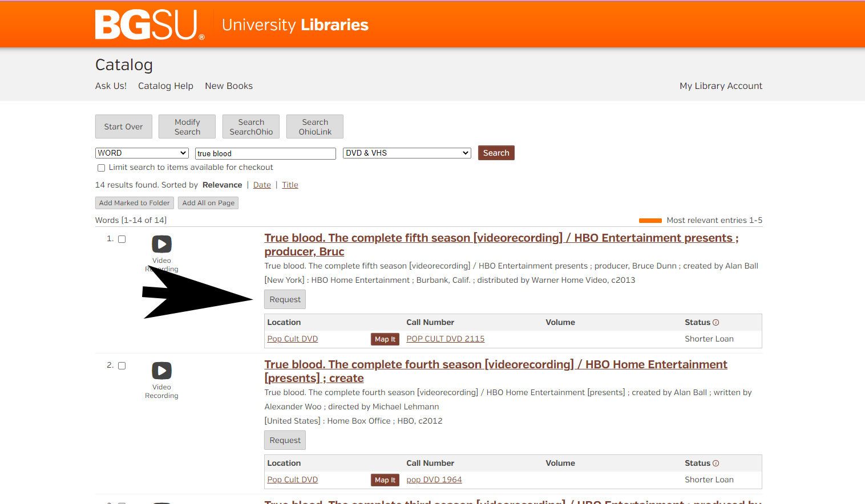Open the Catalog Help menu item
The height and width of the screenshot is (504, 865).
(x=165, y=86)
